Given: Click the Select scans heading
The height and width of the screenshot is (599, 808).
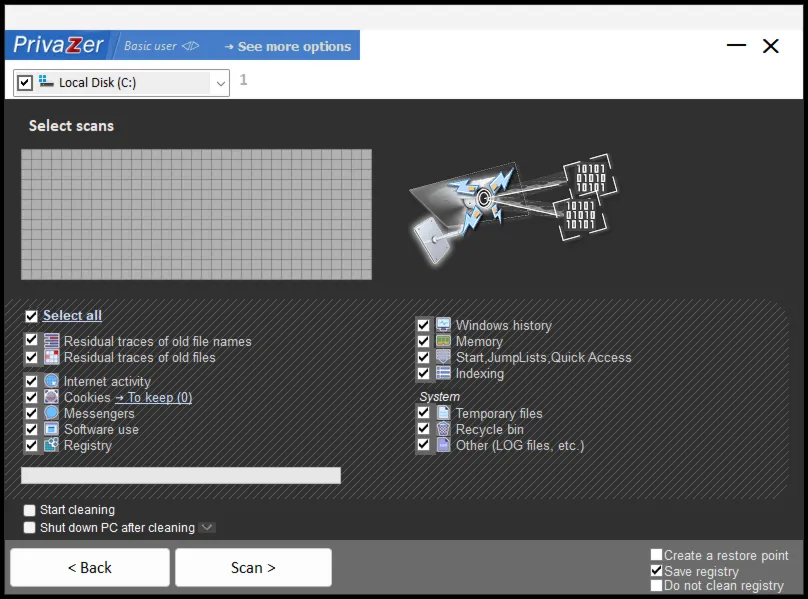Looking at the screenshot, I should pos(71,126).
